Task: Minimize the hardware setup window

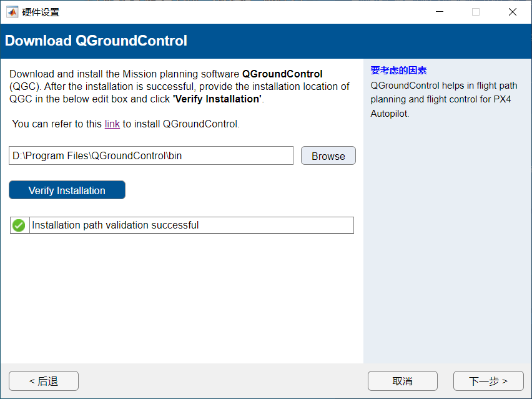Action: click(440, 12)
